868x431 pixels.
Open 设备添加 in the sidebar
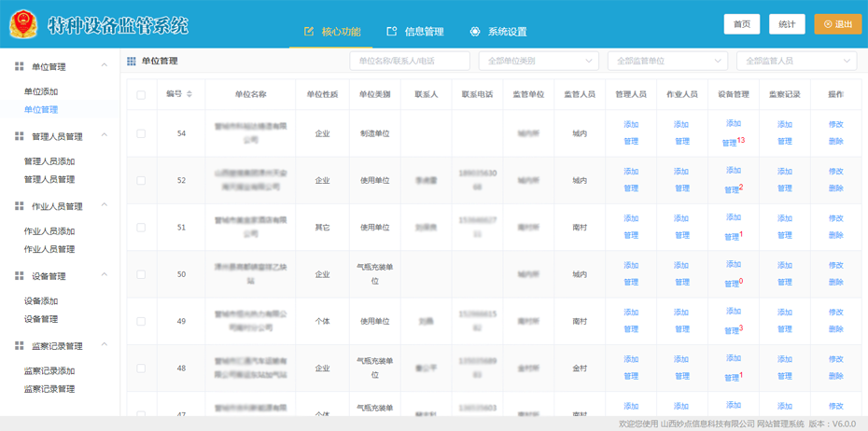pos(41,301)
